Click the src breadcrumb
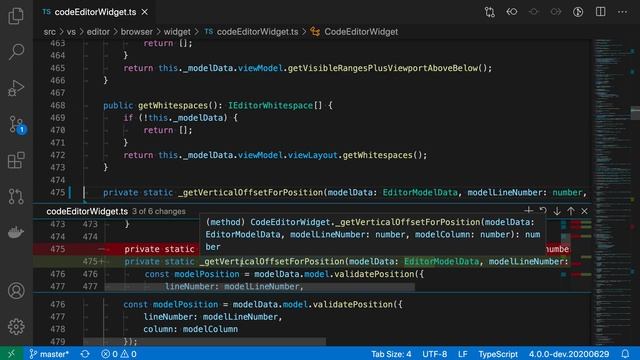 (50, 32)
